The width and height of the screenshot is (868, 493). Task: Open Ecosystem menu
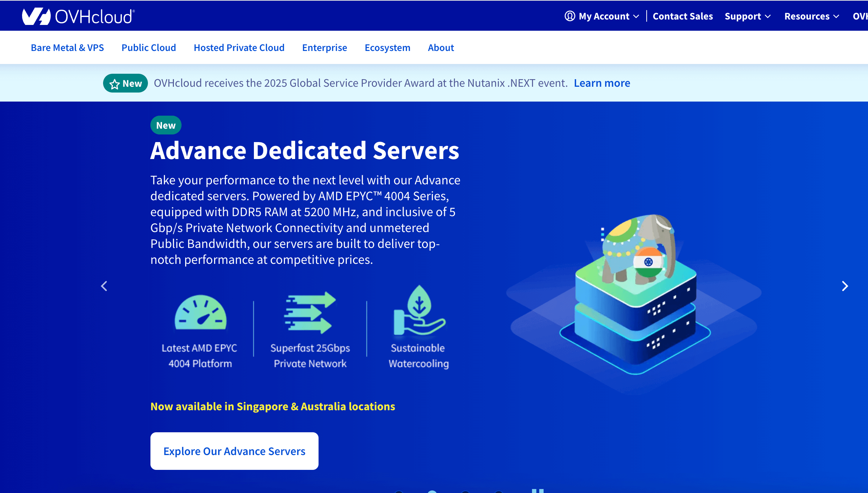(x=387, y=48)
